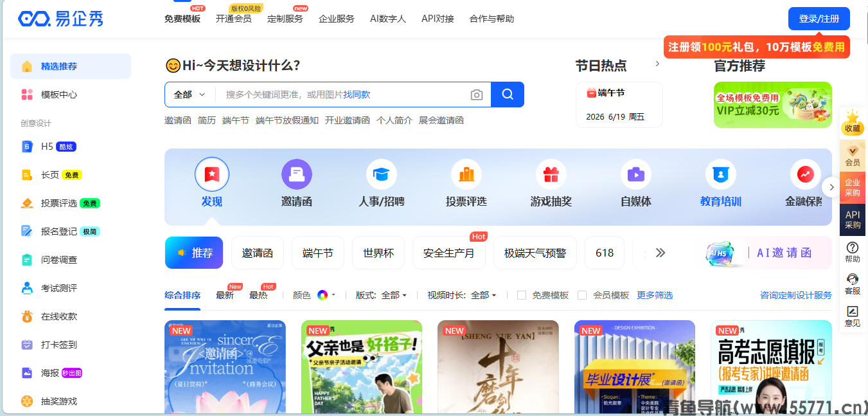
Task: Select the 安全生产月 tag
Action: (449, 253)
